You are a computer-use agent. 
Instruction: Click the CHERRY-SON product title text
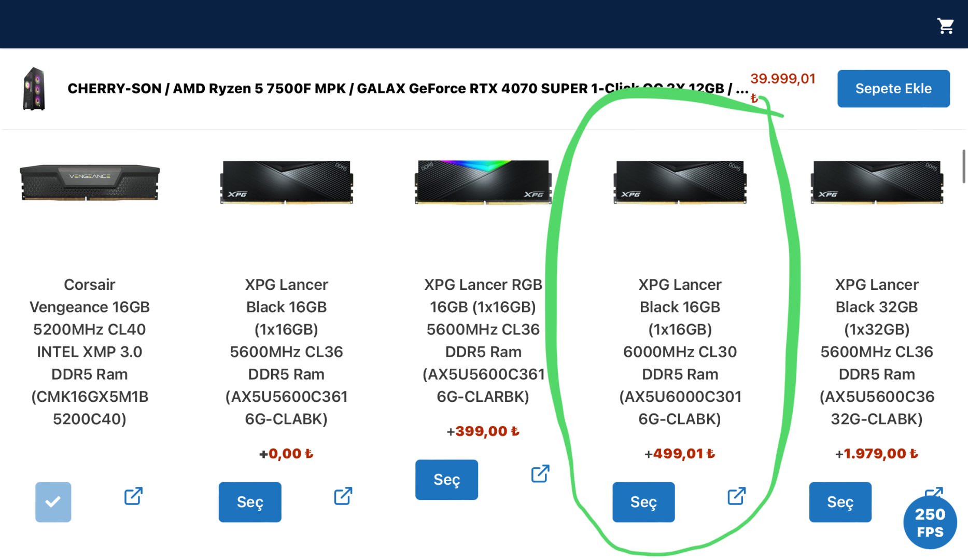408,89
